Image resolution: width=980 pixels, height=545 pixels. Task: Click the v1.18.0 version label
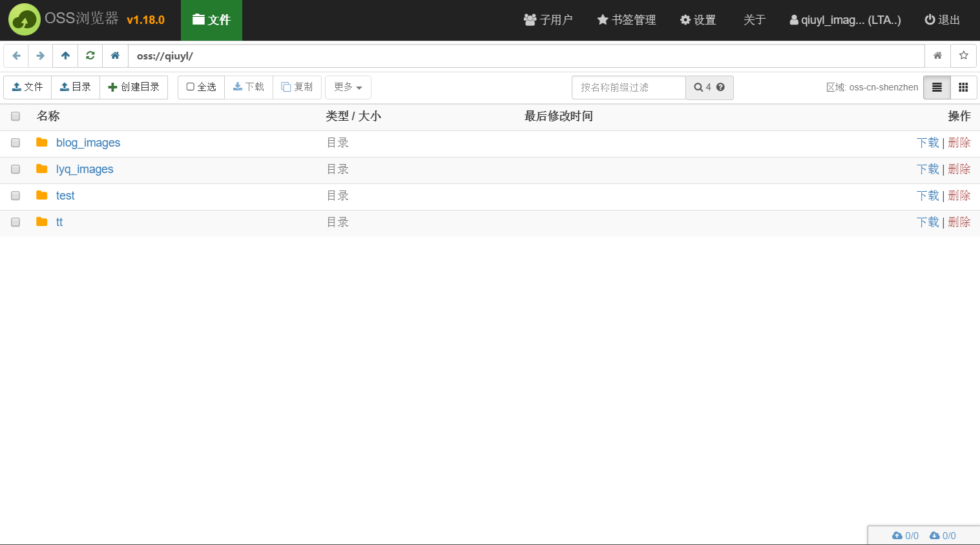[146, 20]
